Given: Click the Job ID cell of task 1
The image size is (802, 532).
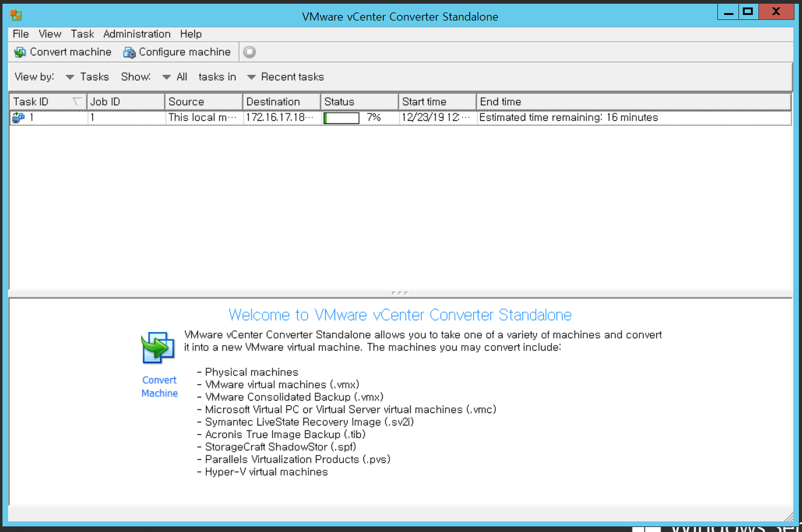Looking at the screenshot, I should pos(127,118).
